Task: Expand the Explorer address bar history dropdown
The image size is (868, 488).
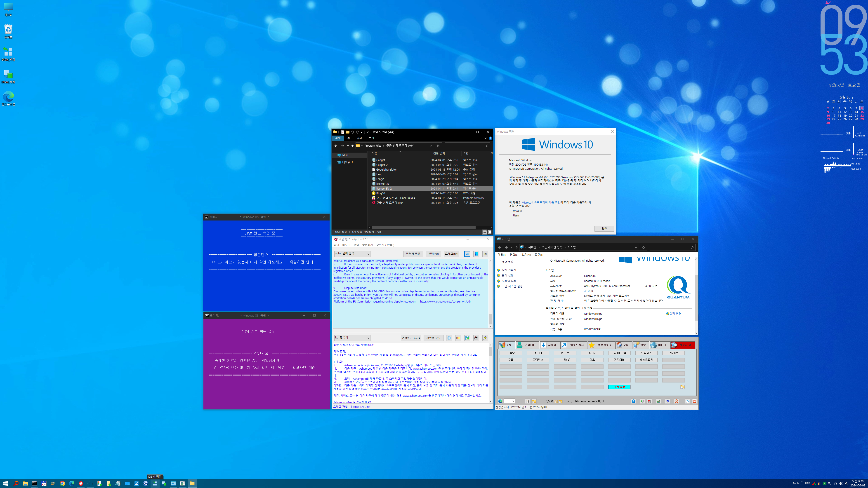Action: coord(431,146)
